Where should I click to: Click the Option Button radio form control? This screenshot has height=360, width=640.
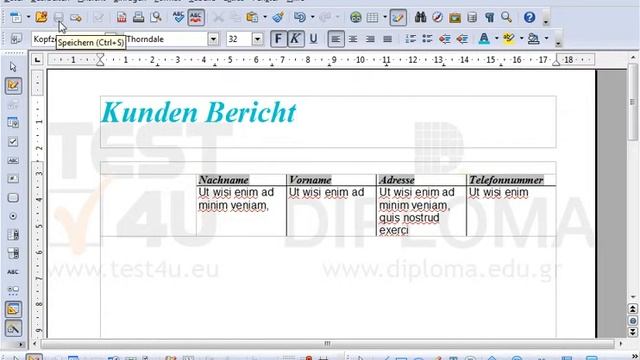13,216
